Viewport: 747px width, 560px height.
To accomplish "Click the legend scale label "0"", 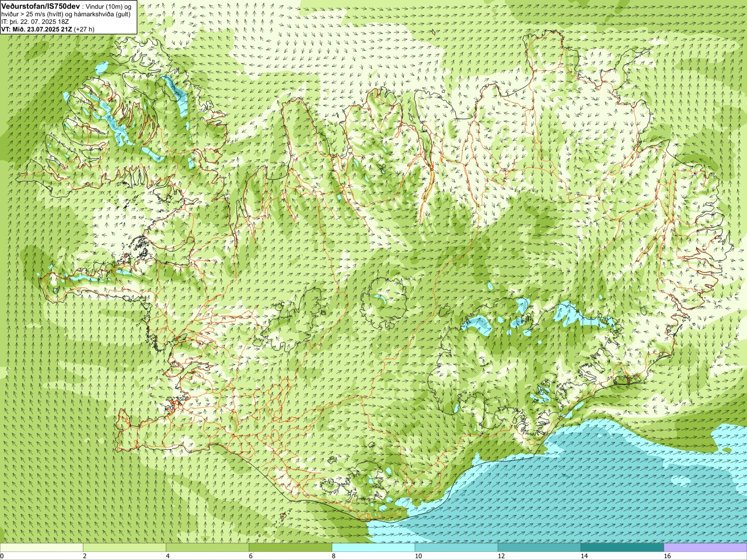I will click(x=2, y=556).
